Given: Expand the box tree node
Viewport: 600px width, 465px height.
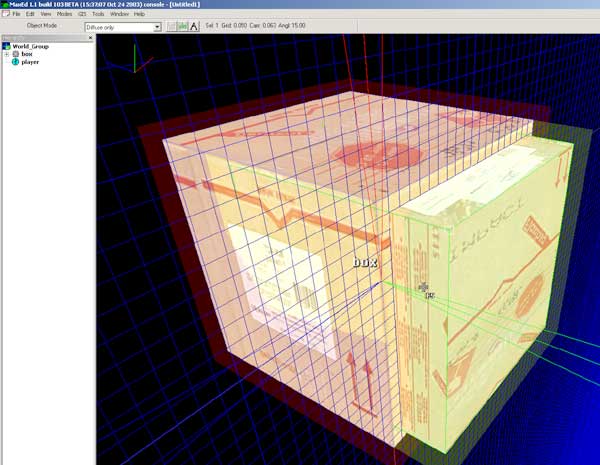Looking at the screenshot, I should [x=7, y=54].
